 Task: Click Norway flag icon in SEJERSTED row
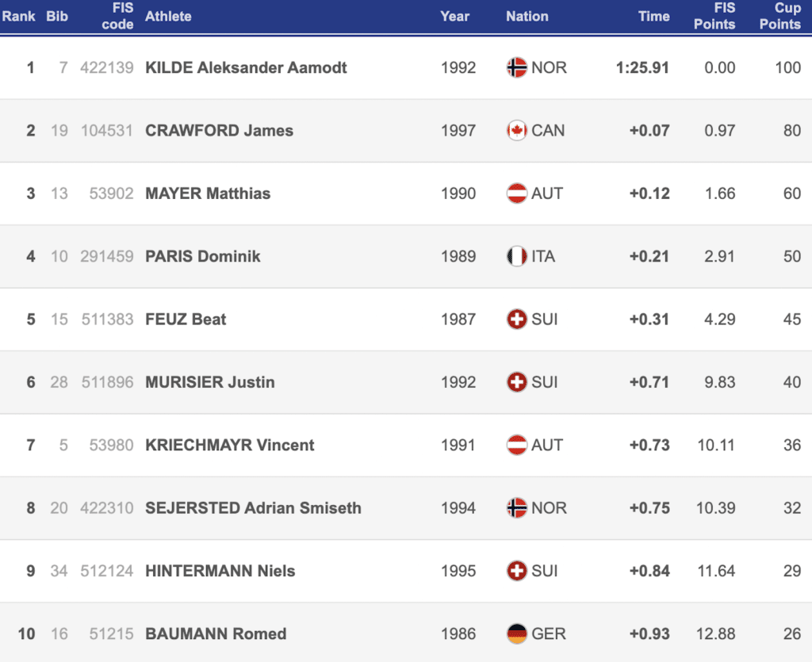pyautogui.click(x=516, y=508)
